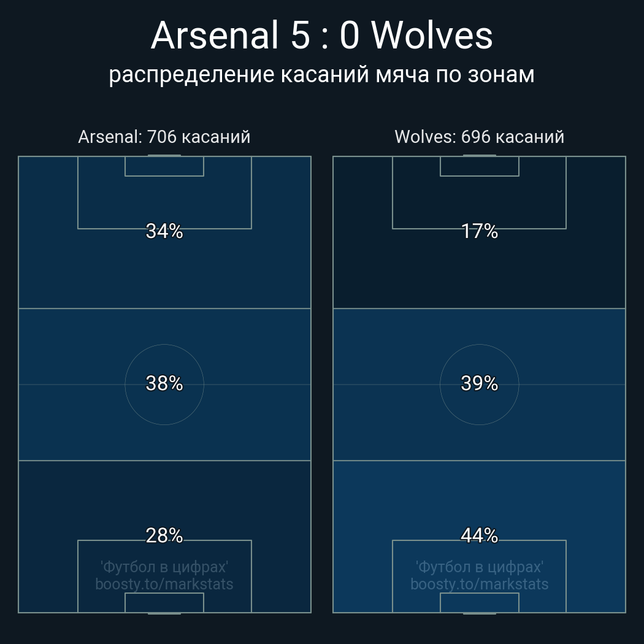Select the "Arsenal: 706 касаний" label
The height and width of the screenshot is (644, 644).
pos(164,137)
